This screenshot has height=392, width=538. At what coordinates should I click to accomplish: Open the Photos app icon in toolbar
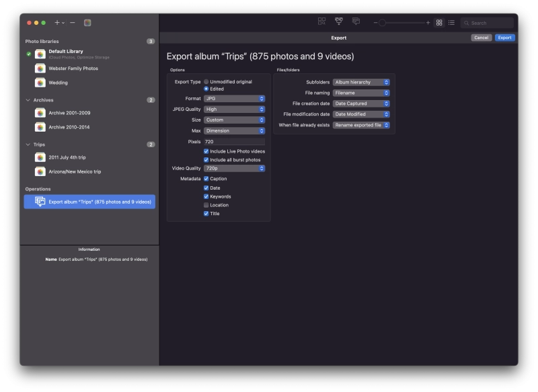click(87, 23)
